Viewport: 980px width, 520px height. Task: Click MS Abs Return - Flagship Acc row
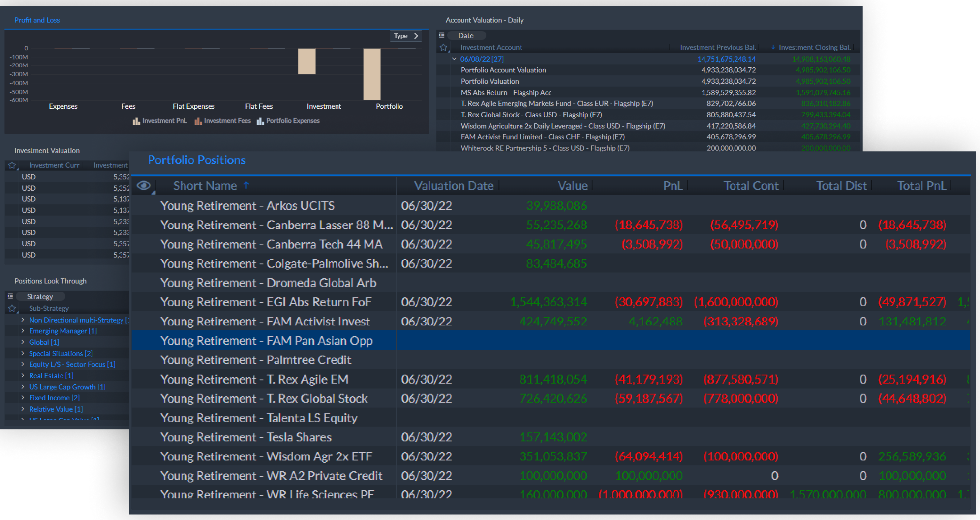point(648,92)
